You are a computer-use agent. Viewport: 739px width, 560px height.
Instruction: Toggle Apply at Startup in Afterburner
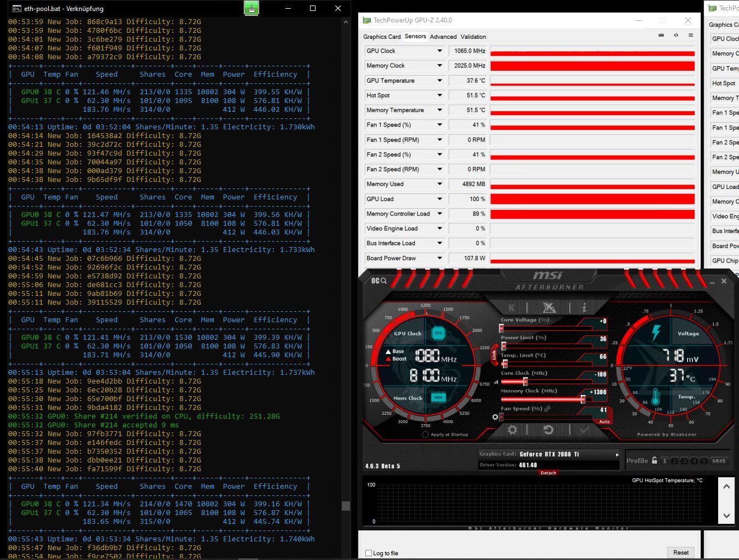(425, 435)
